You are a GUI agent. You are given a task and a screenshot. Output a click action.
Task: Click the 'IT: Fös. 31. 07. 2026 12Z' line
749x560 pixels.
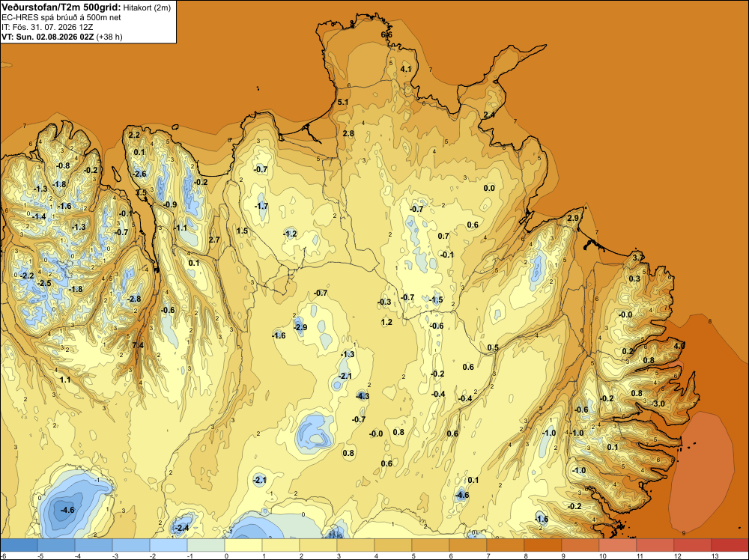click(x=47, y=27)
